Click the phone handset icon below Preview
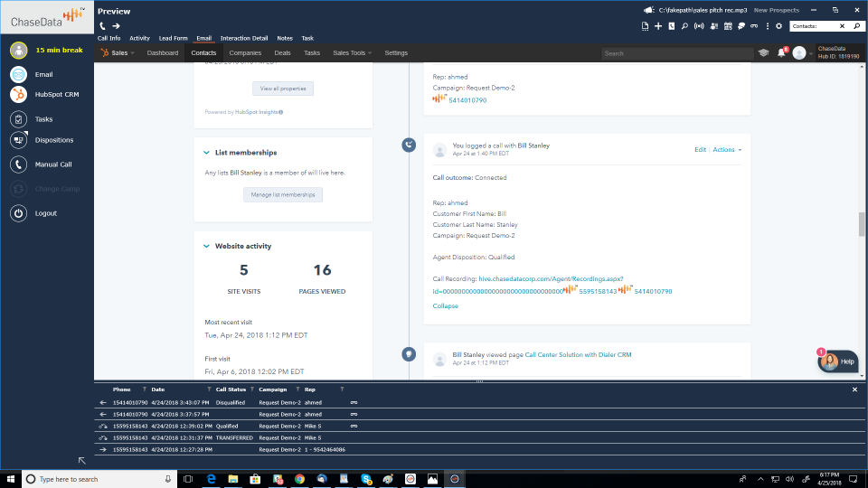The height and width of the screenshot is (488, 868). coord(102,26)
